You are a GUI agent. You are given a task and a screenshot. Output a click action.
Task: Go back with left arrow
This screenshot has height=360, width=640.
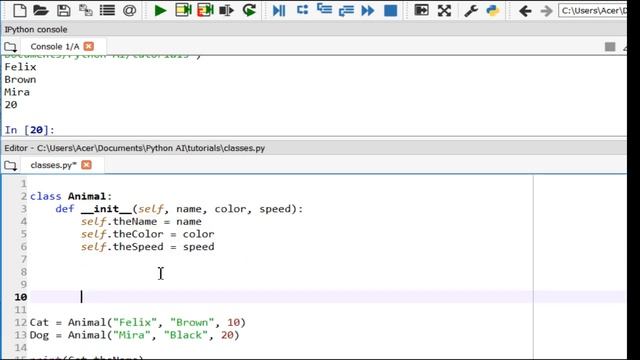click(525, 11)
